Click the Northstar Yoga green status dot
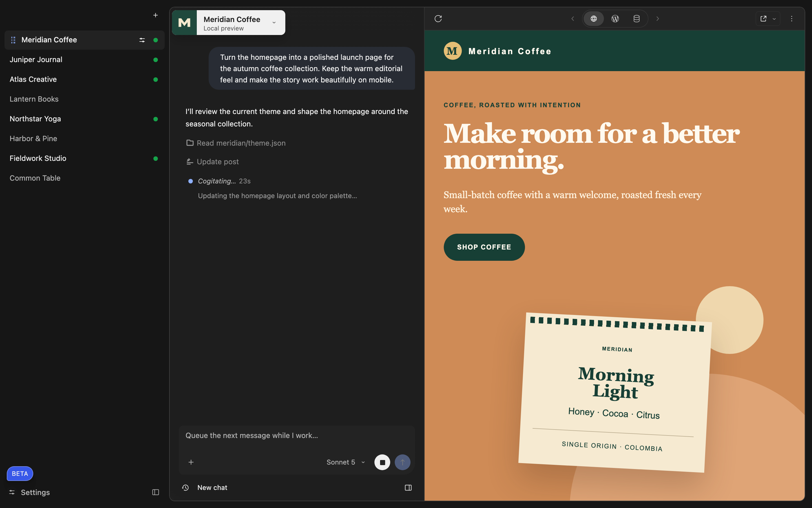This screenshot has width=812, height=508. pyautogui.click(x=155, y=119)
